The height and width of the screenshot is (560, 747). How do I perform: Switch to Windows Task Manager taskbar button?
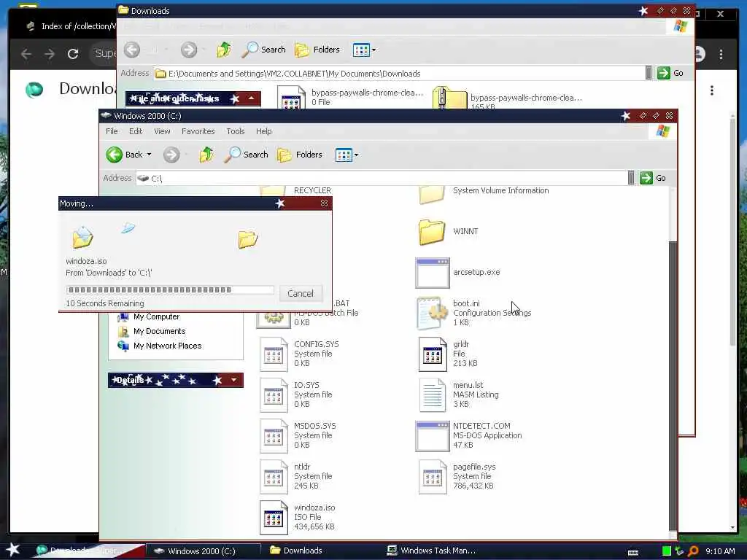(432, 551)
